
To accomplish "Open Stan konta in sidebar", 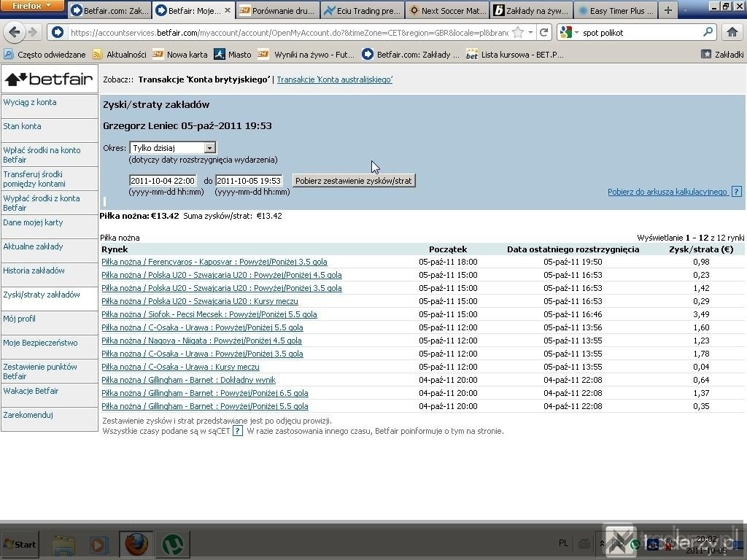I will tap(22, 126).
